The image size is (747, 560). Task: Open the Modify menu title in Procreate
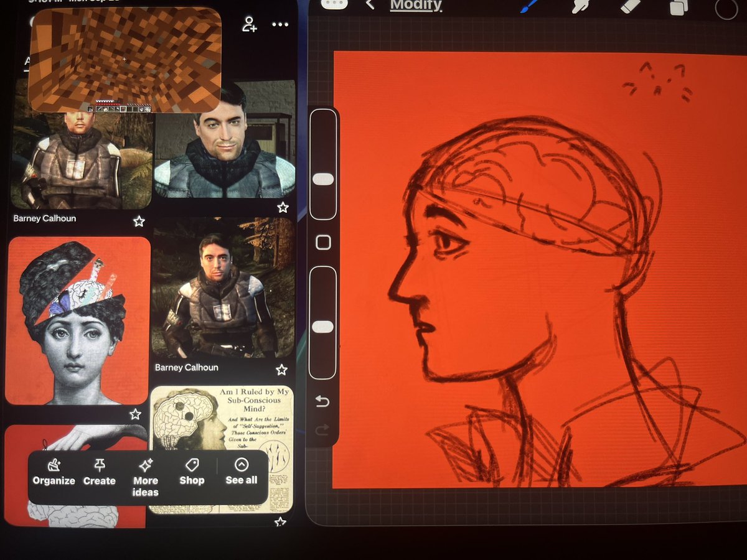pos(416,6)
